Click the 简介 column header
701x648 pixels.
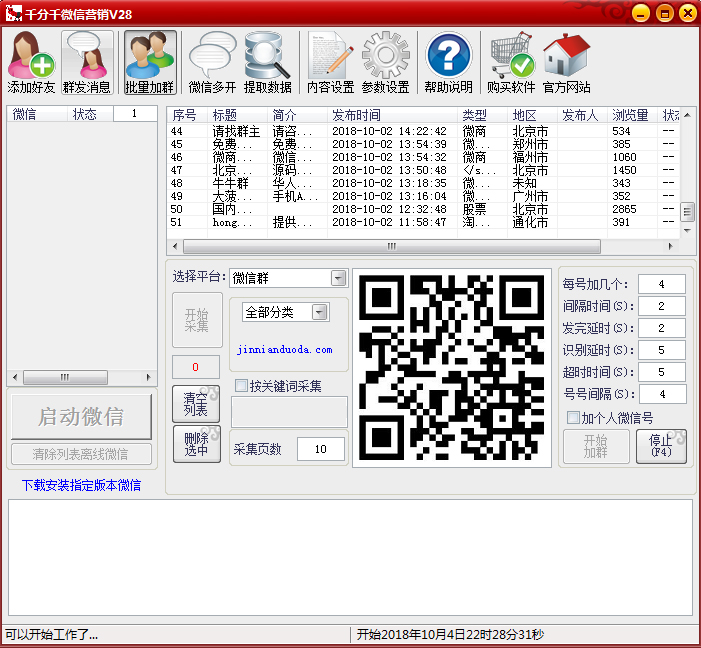tap(298, 115)
